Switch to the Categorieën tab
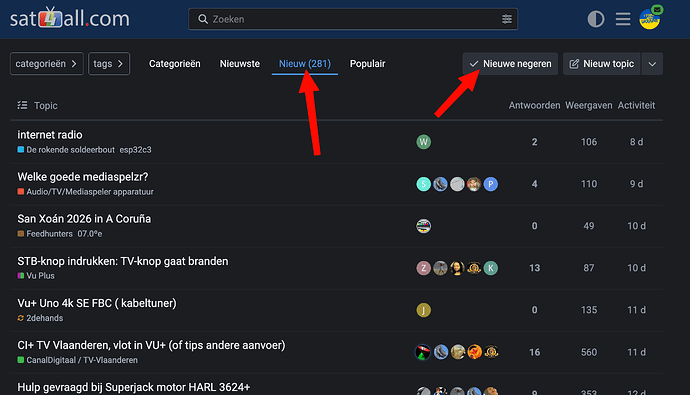Screen dimensions: 690x395 pyautogui.click(x=175, y=64)
